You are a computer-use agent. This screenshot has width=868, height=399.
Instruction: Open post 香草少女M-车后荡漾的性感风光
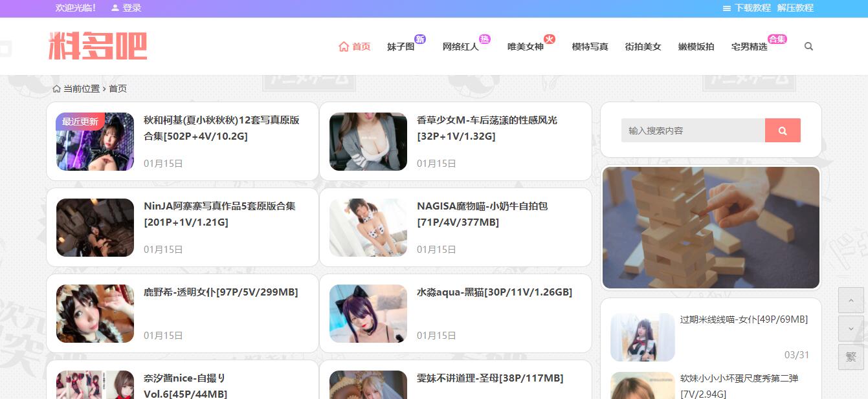(x=487, y=128)
